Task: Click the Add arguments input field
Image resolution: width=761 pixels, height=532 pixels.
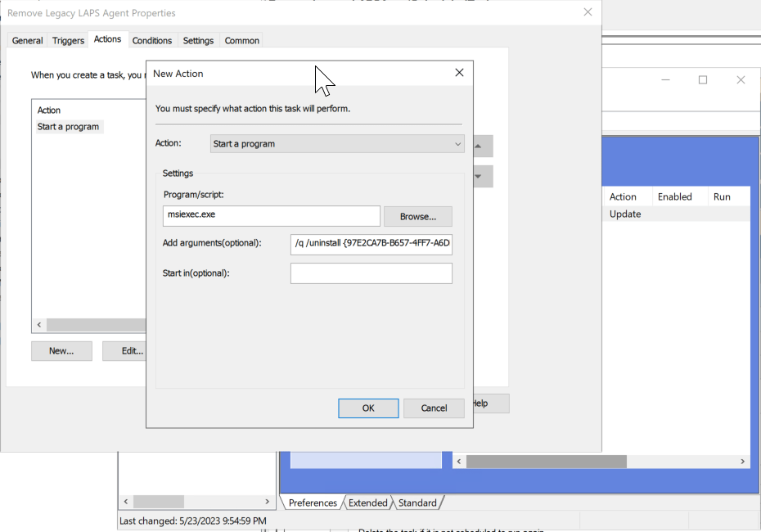Action: pyautogui.click(x=371, y=243)
